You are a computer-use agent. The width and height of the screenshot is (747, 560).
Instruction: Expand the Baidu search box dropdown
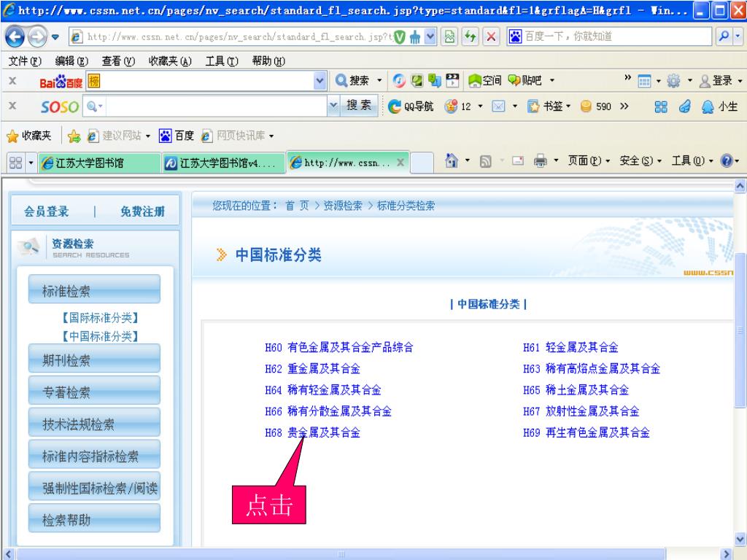coord(320,81)
